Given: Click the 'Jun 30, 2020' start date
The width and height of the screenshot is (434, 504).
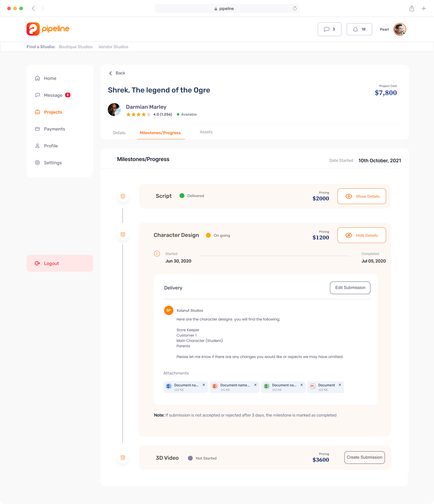Looking at the screenshot, I should point(178,261).
